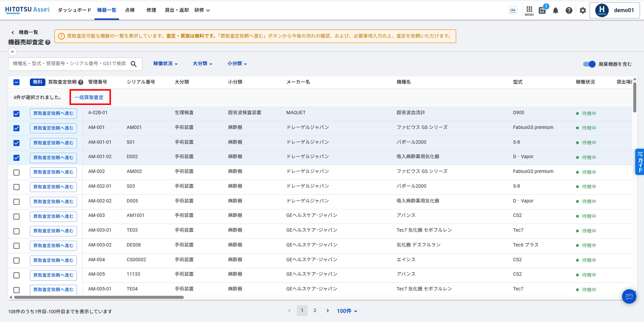Click the メーカー名 column header
Viewport: 644px width, 322px height.
[298, 82]
